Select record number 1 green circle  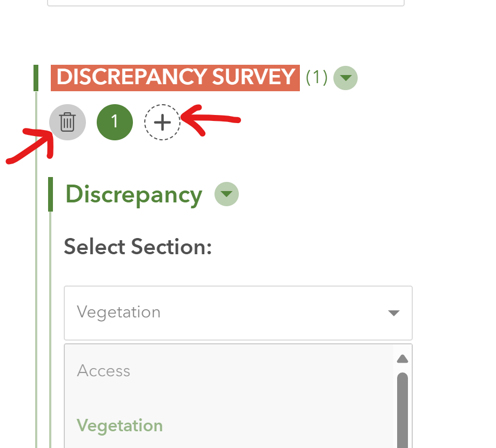115,122
